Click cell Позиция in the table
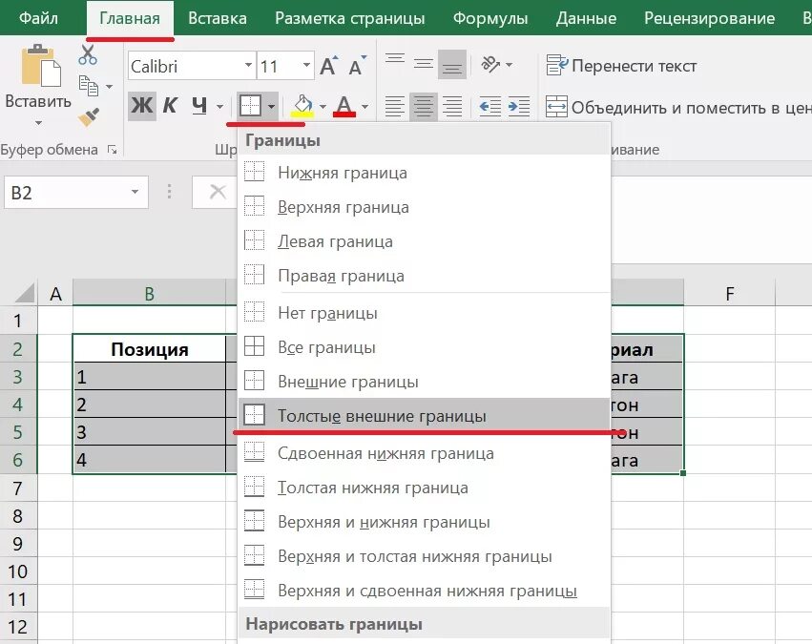The height and width of the screenshot is (644, 812). 150,349
